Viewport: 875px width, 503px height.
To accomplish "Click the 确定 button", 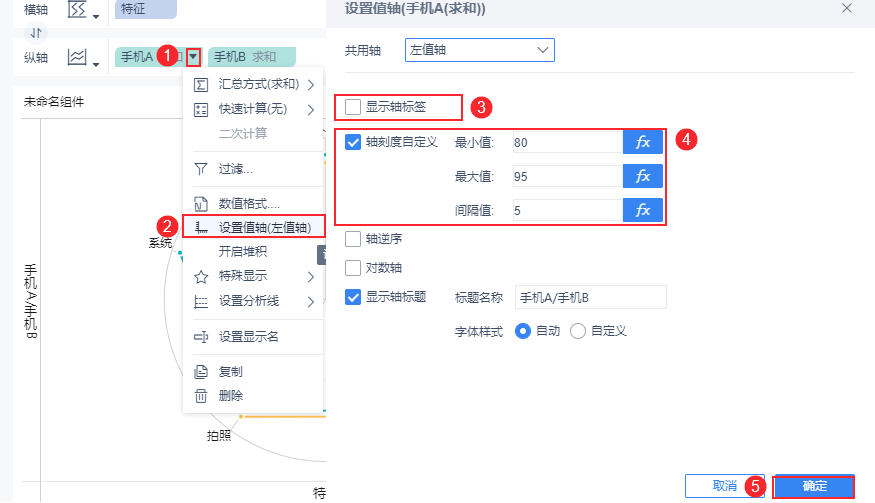I will click(x=814, y=486).
